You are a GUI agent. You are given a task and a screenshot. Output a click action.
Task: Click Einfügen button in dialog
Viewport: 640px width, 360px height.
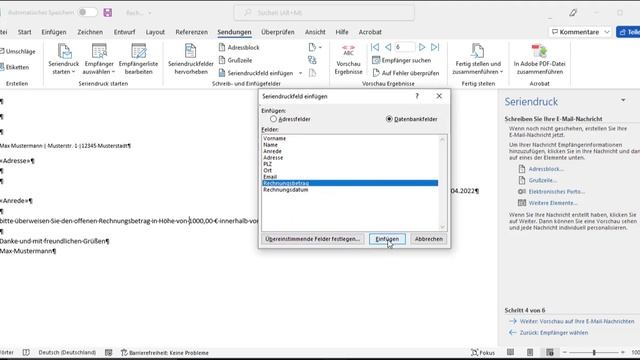click(x=387, y=239)
